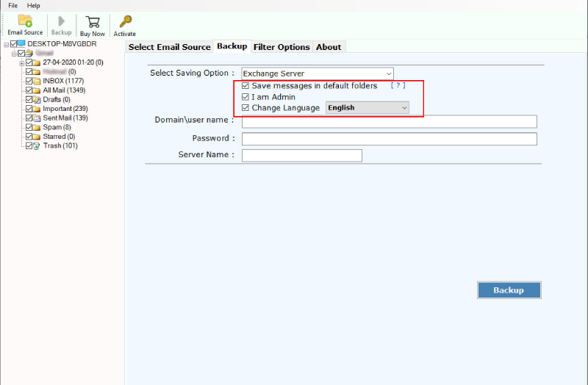Select the DESKTOP-M8VGBDR computer icon
The image size is (588, 385).
pyautogui.click(x=21, y=44)
